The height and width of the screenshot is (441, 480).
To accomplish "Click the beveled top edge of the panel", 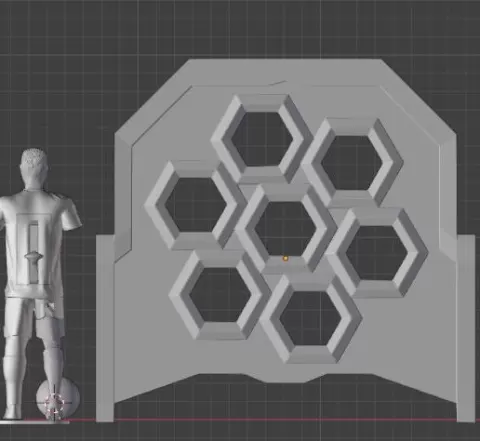I will click(x=285, y=72).
